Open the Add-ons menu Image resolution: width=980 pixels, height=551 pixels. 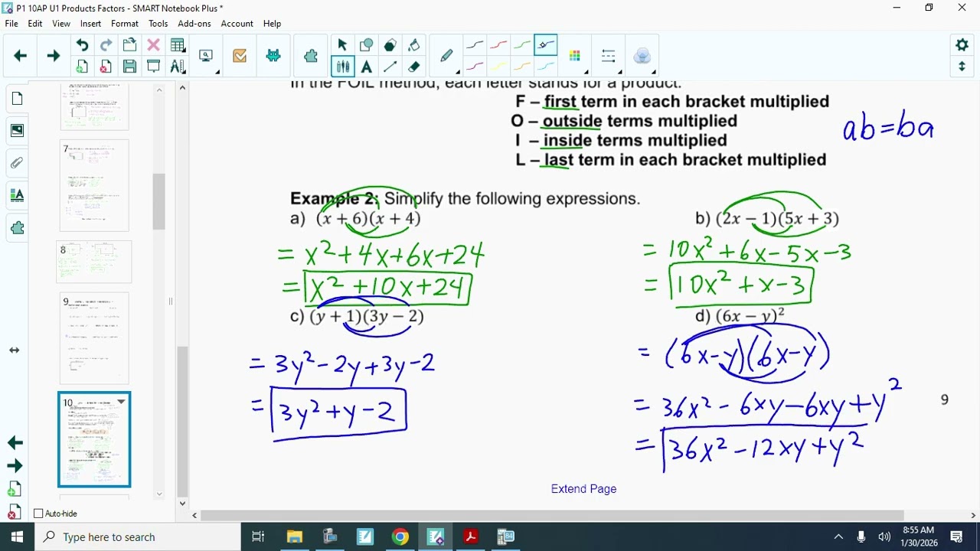click(x=194, y=24)
